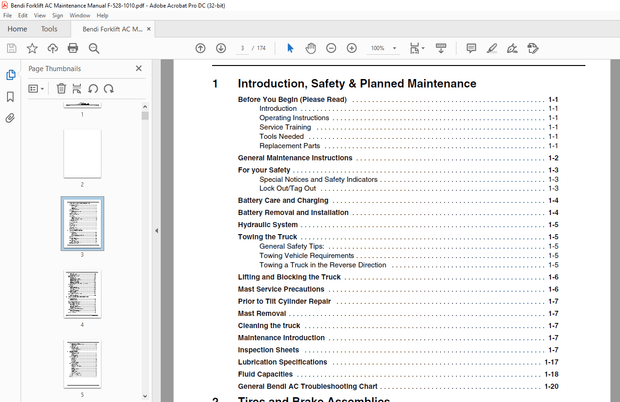The height and width of the screenshot is (402, 620).
Task: Select the Bendi Forklift AC document tab
Action: click(112, 29)
